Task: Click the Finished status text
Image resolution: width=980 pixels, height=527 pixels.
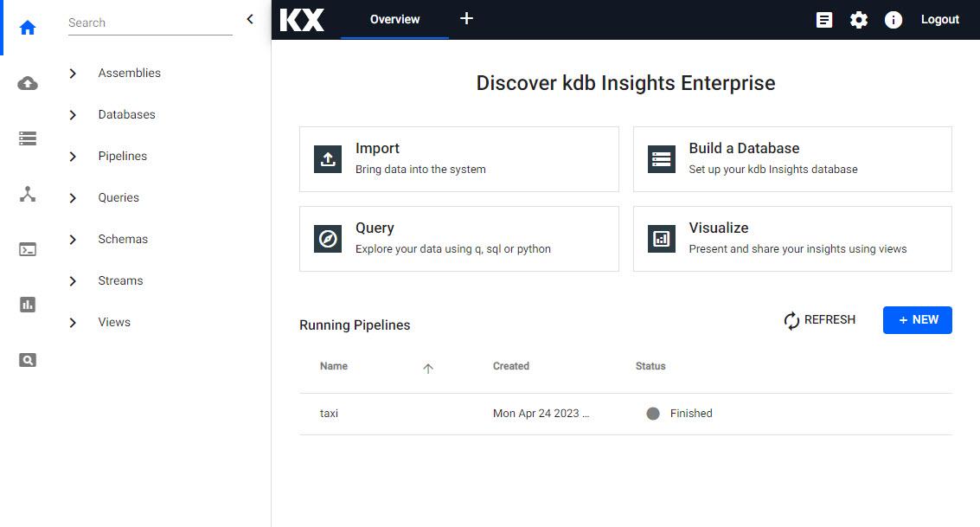Action: coord(691,414)
